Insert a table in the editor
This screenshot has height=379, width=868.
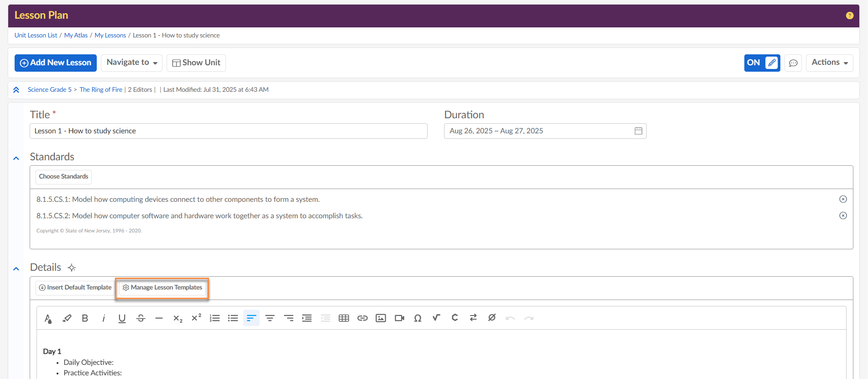click(344, 318)
